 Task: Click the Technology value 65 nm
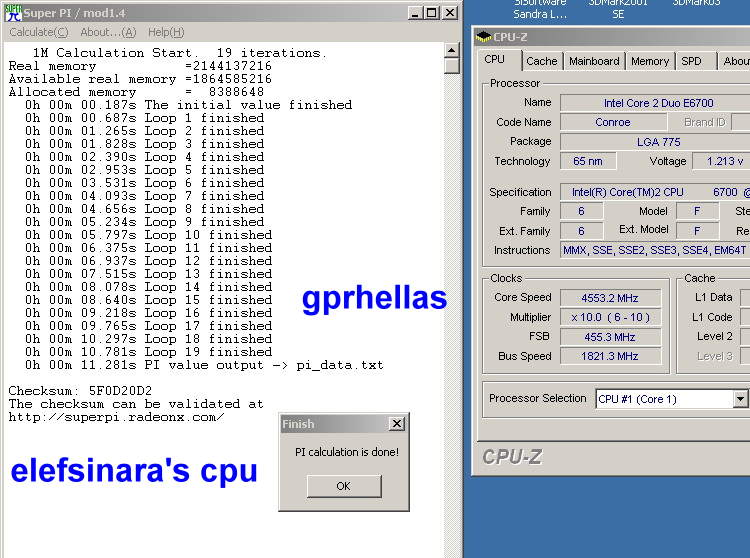588,161
